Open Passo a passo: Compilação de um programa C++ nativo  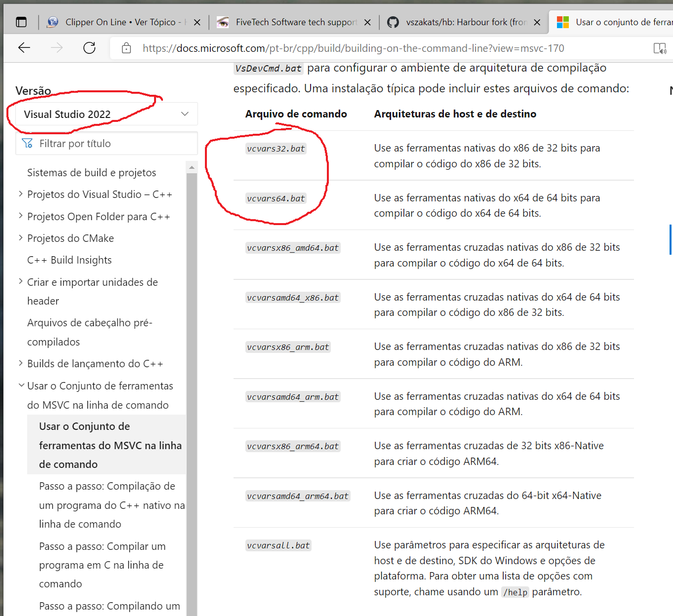coord(112,505)
